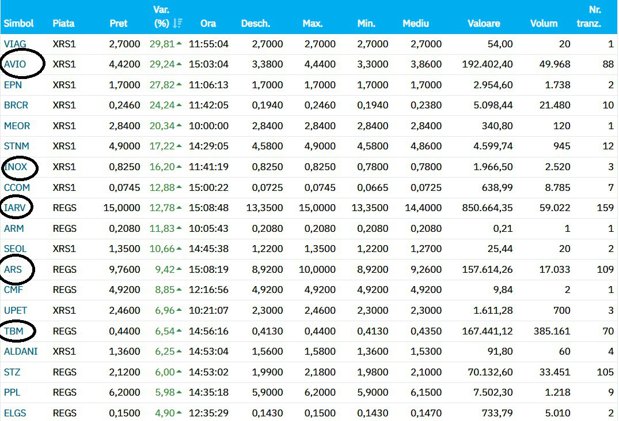Open the ALDANI symbol link
The height and width of the screenshot is (421, 619).
[x=21, y=351]
